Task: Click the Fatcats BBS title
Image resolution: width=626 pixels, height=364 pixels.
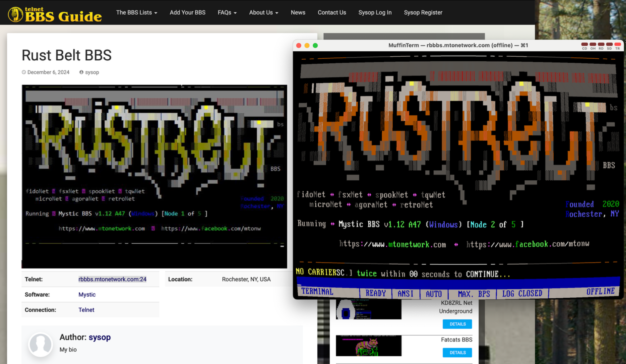Action: (x=457, y=339)
